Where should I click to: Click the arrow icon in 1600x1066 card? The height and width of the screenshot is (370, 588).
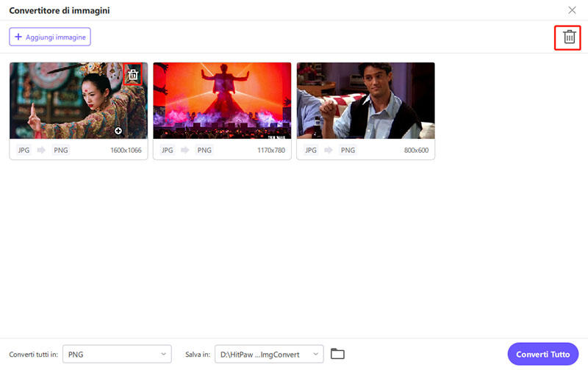pos(41,150)
